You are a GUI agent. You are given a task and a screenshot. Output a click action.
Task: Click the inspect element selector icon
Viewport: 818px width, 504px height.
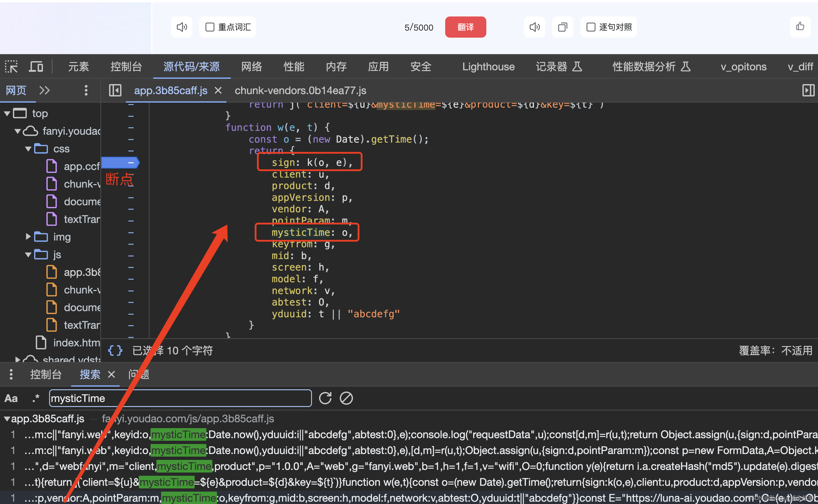pyautogui.click(x=11, y=67)
